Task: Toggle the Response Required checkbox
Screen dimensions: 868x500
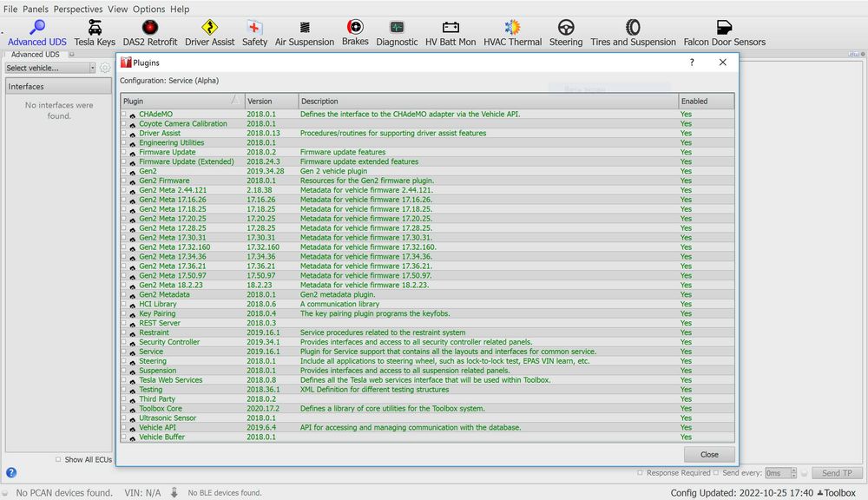Action: 641,473
